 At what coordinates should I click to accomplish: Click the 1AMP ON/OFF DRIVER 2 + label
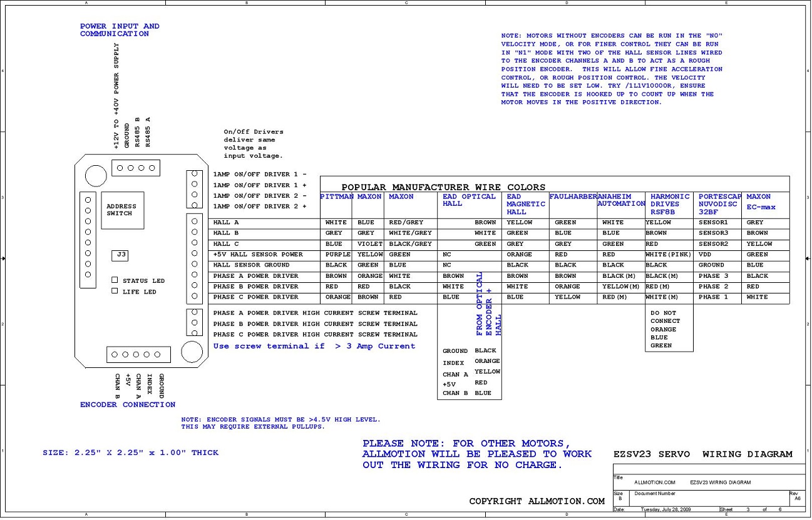click(260, 206)
